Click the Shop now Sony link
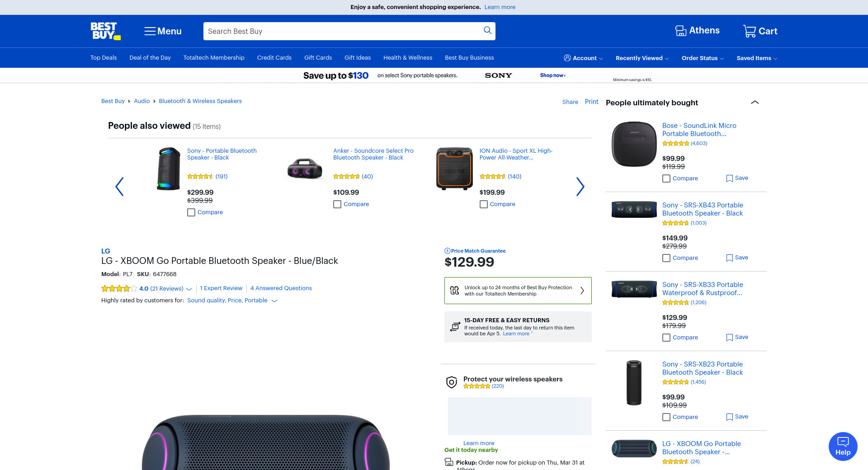868x470 pixels. [552, 75]
